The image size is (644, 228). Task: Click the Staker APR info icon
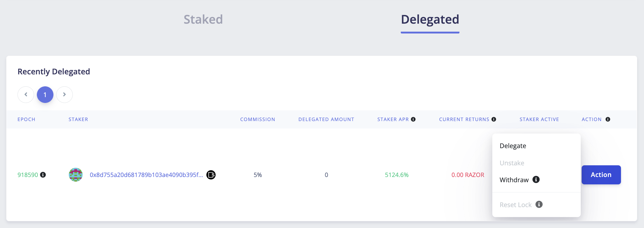click(413, 119)
